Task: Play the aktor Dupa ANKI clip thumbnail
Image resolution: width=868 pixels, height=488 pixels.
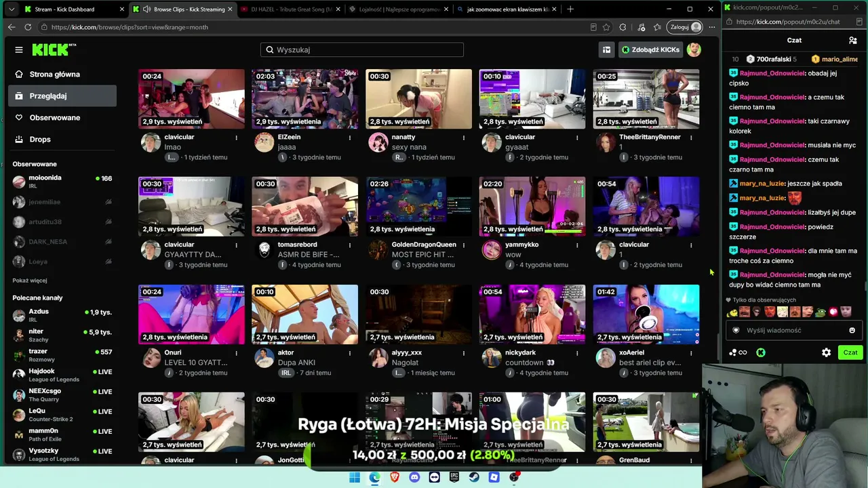Action: 305,314
